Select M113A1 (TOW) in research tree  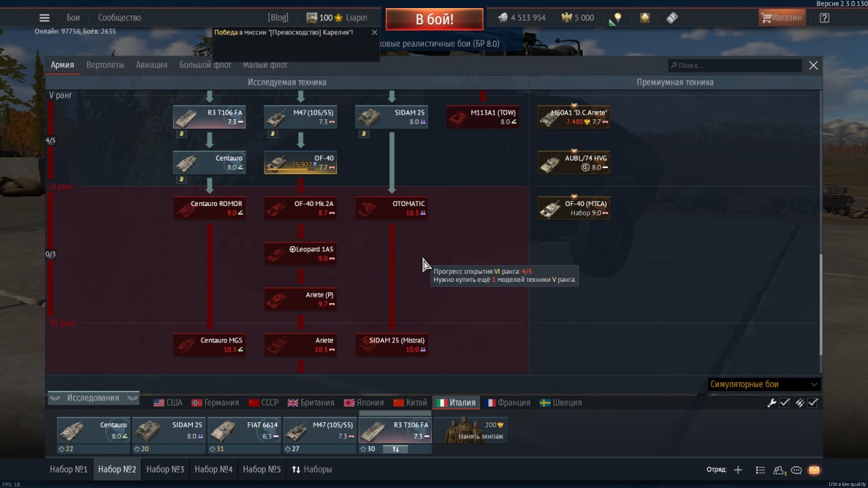coord(483,117)
